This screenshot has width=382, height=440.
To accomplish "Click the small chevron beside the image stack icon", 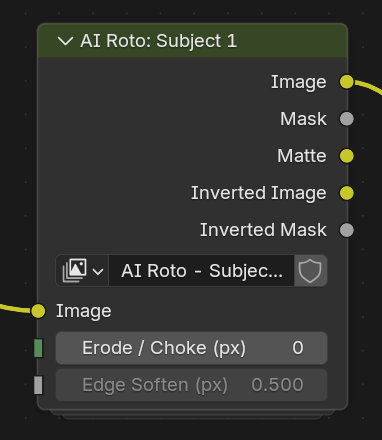I will 98,272.
